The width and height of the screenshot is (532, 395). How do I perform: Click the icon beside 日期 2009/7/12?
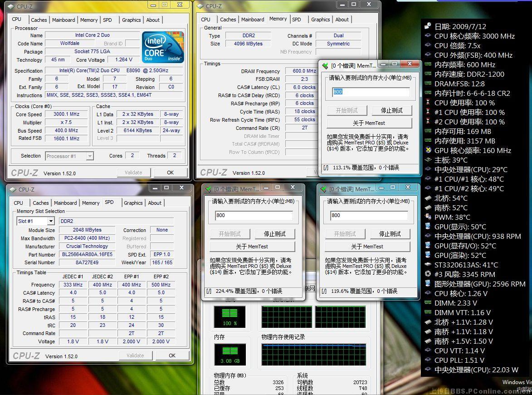tap(428, 26)
